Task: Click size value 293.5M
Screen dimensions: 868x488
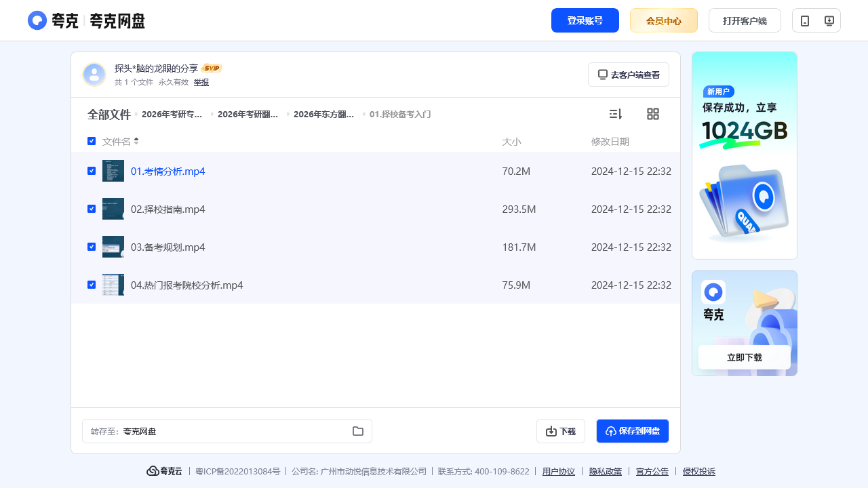Action: click(519, 209)
